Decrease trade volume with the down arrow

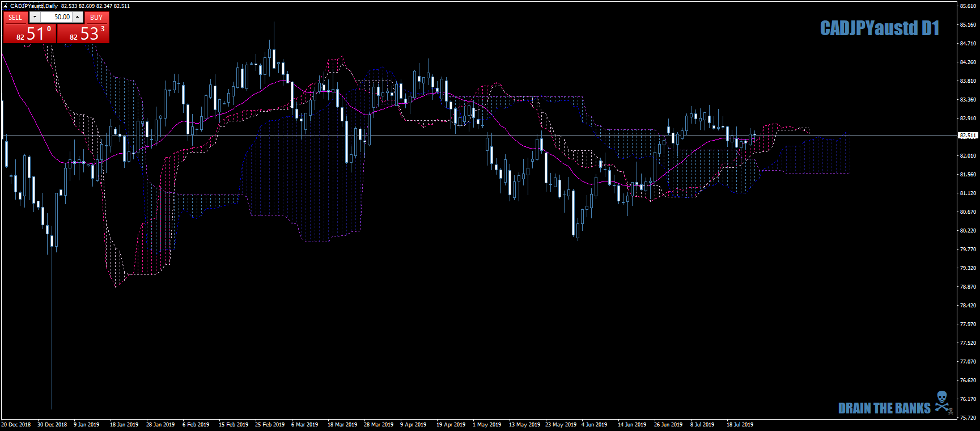coord(35,17)
